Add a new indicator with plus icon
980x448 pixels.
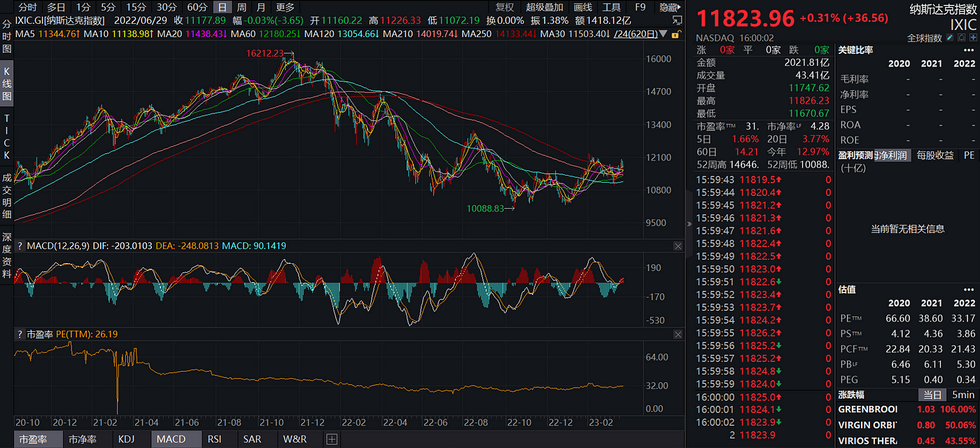click(x=332, y=440)
